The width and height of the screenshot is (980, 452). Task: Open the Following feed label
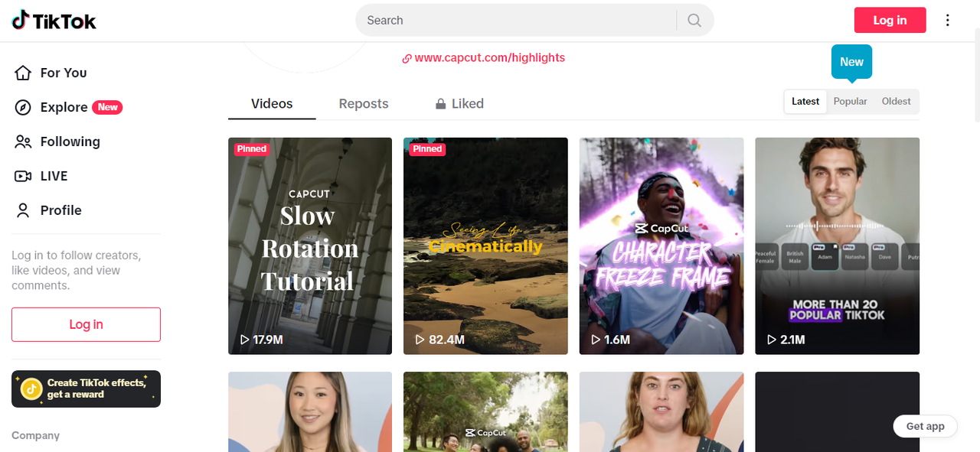70,141
